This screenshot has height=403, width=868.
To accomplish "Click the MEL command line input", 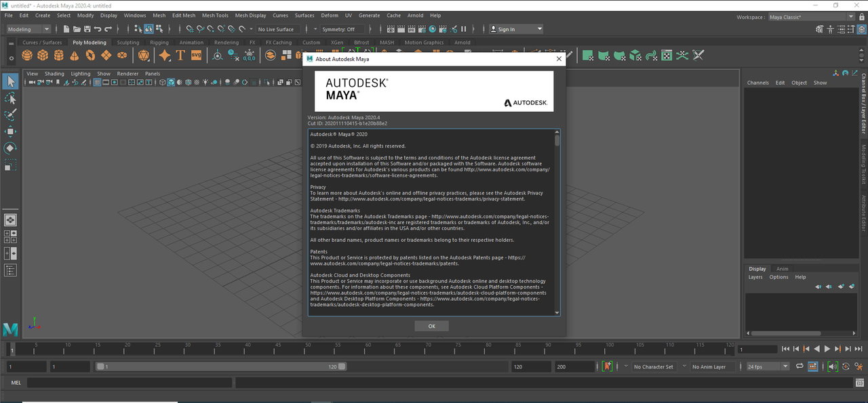I will point(129,383).
